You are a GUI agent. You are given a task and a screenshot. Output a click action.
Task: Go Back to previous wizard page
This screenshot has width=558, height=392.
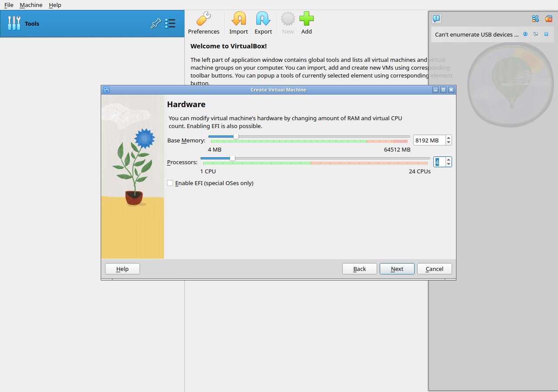[x=360, y=269]
